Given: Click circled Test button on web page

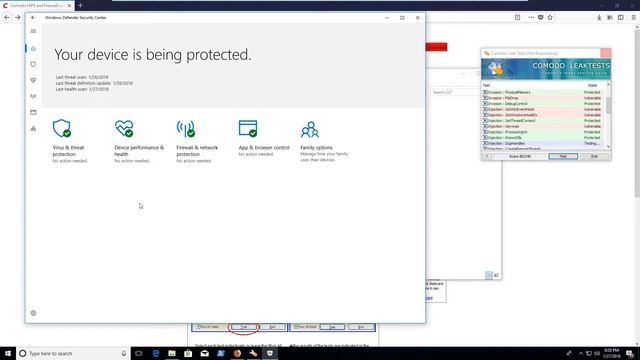Looking at the screenshot, I should [x=244, y=327].
